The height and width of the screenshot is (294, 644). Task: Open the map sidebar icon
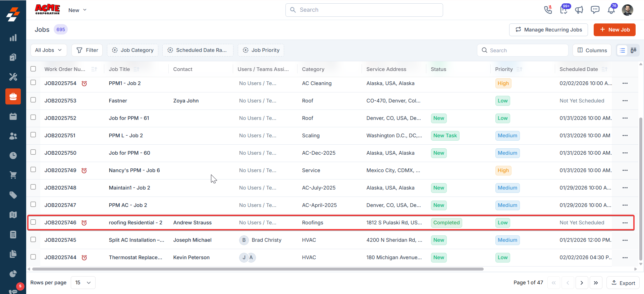[x=13, y=215]
